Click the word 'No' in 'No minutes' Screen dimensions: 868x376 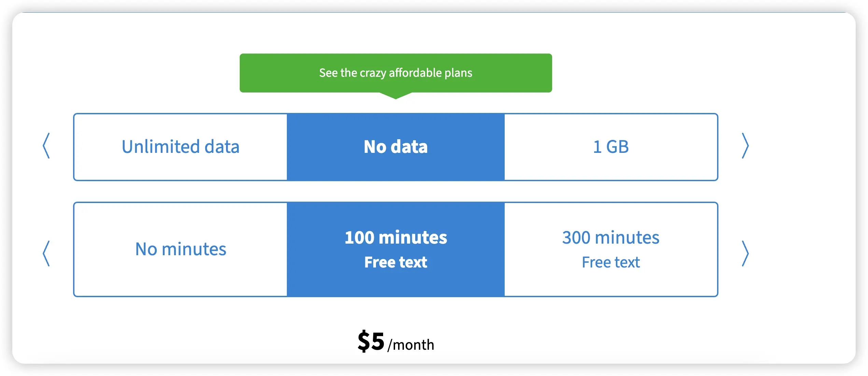pos(146,249)
